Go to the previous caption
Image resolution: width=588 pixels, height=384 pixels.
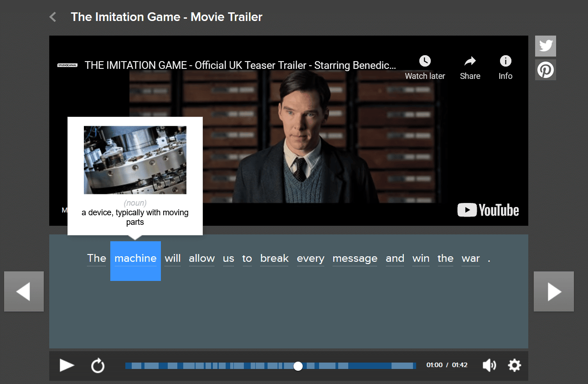[x=24, y=292]
